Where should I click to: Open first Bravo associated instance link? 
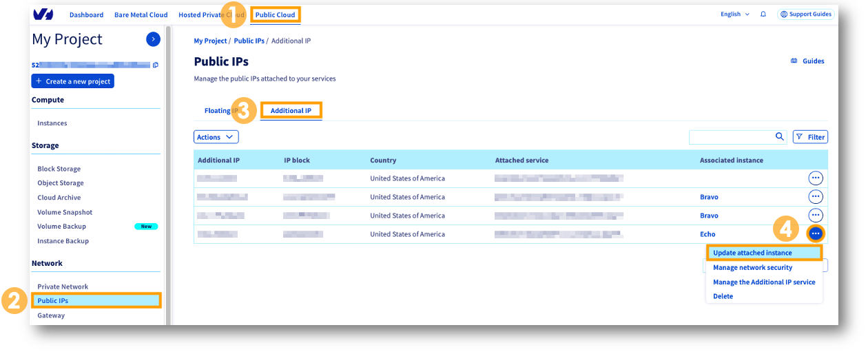pyautogui.click(x=709, y=197)
